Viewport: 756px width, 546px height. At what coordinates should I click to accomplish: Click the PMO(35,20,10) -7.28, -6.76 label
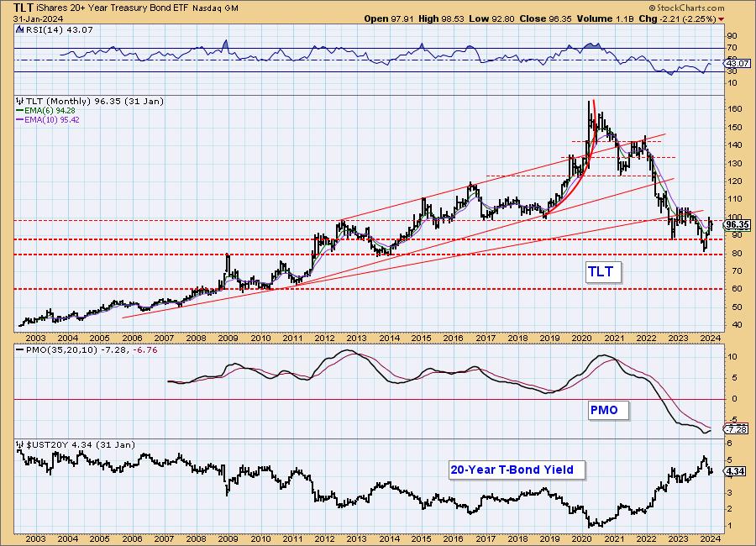click(x=91, y=349)
